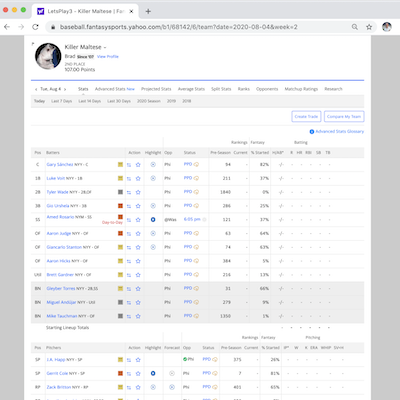Click the browser address bar URL

point(179,27)
